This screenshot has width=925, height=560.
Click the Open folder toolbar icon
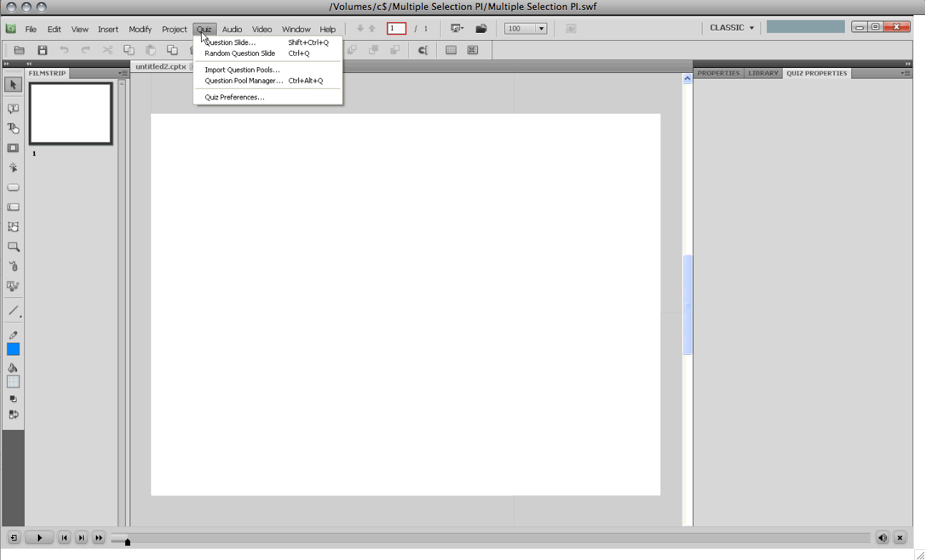19,50
